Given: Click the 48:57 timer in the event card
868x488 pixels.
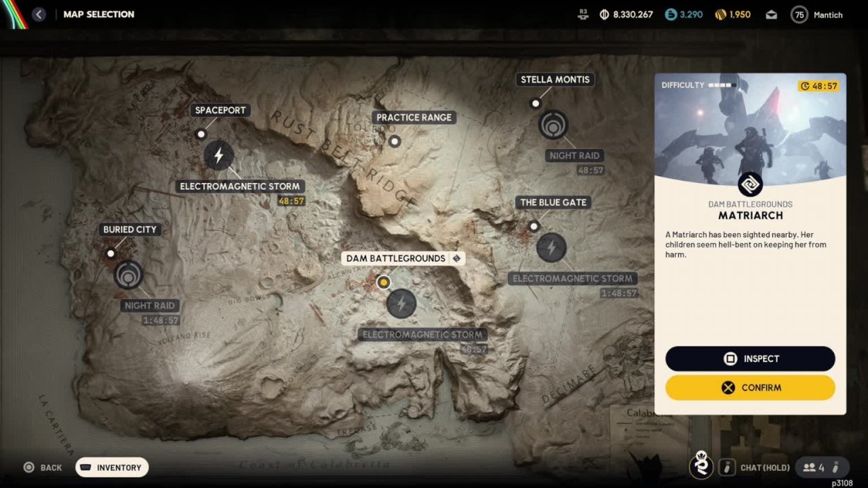Looking at the screenshot, I should [x=819, y=86].
